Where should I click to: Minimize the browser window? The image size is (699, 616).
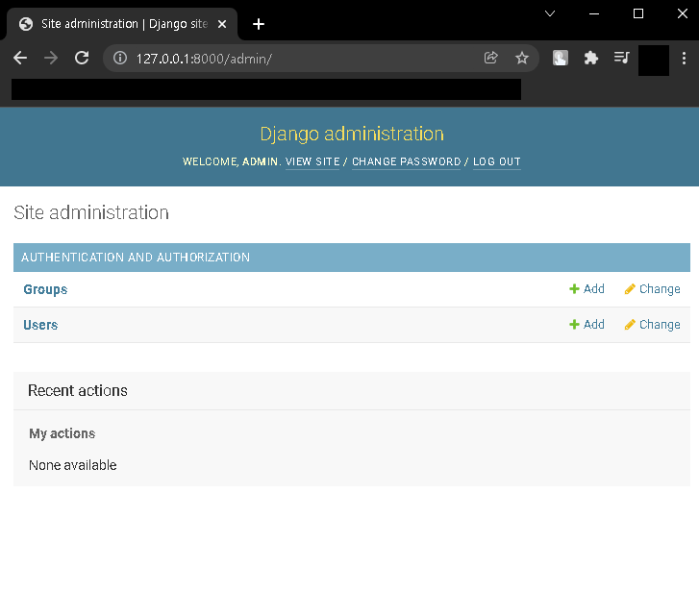pyautogui.click(x=594, y=13)
